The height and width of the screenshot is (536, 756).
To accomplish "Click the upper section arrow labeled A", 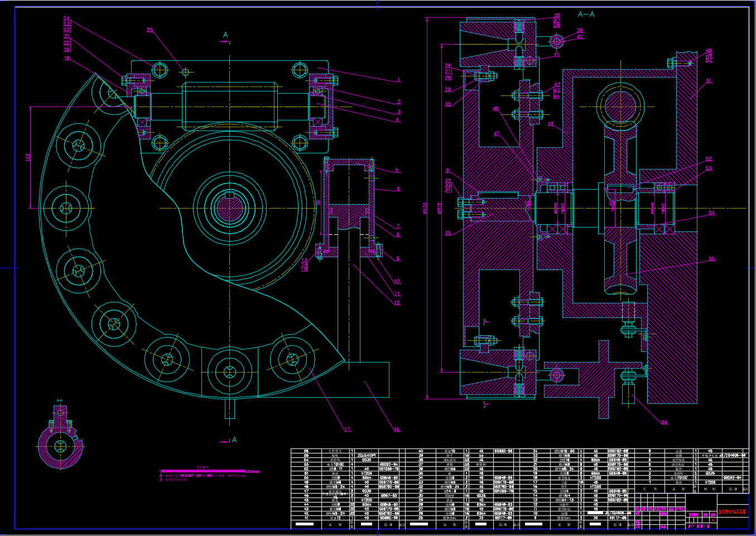I will coord(225,35).
